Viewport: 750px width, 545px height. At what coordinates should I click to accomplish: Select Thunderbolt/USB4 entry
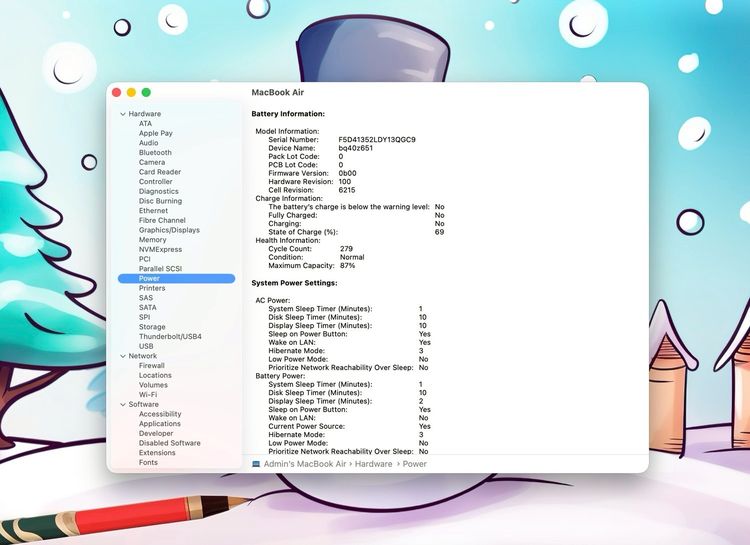170,336
